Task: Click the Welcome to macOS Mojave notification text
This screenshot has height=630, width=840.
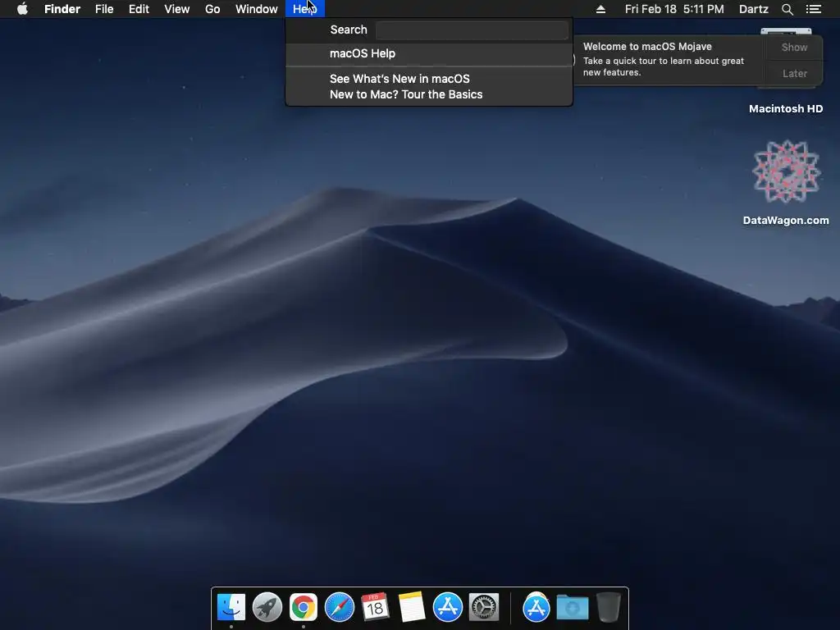Action: point(647,47)
